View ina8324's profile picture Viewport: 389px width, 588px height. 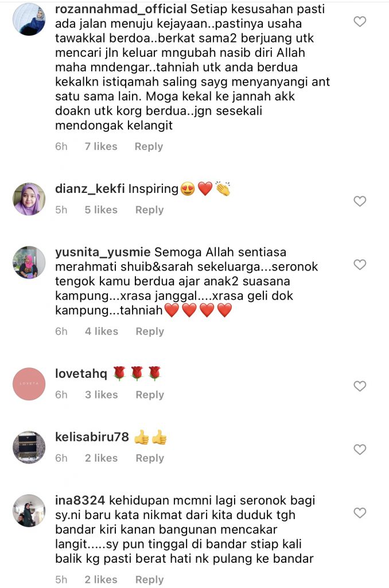[x=29, y=510]
